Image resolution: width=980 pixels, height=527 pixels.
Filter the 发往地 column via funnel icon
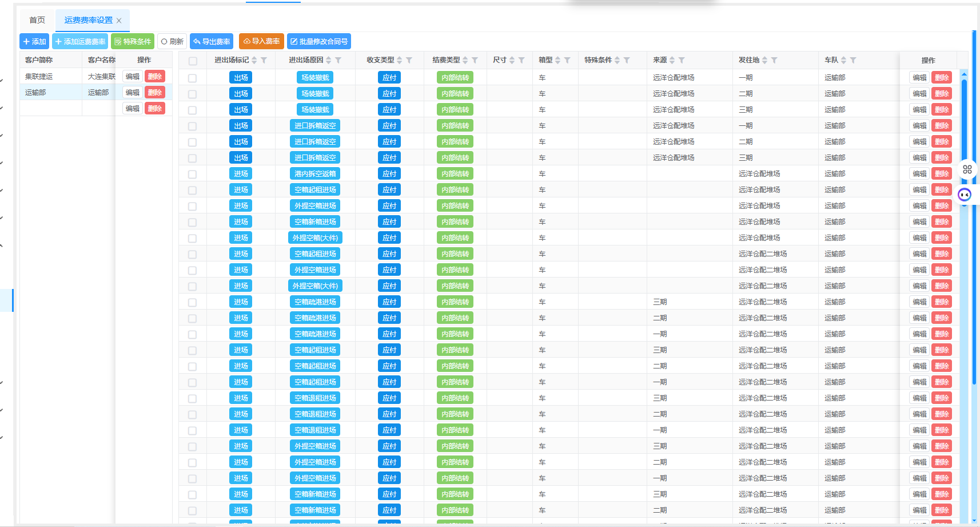pyautogui.click(x=774, y=60)
